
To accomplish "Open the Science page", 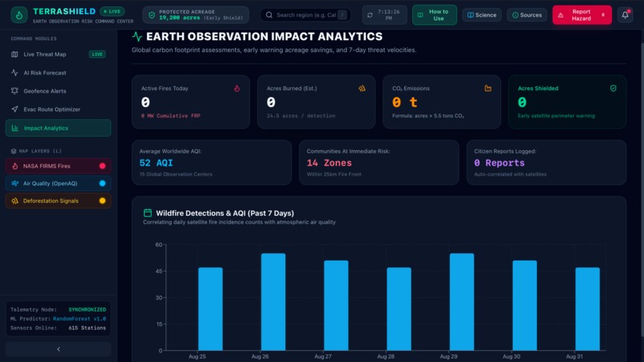I will 482,15.
